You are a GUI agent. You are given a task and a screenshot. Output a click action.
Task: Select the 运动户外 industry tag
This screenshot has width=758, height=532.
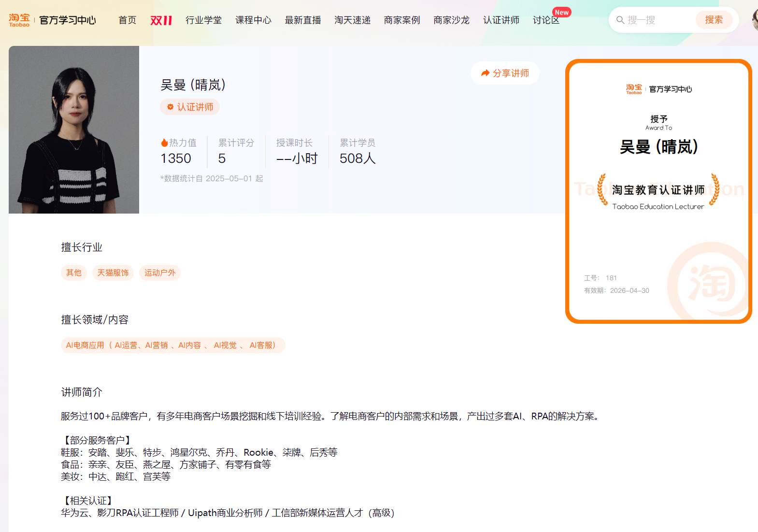160,273
